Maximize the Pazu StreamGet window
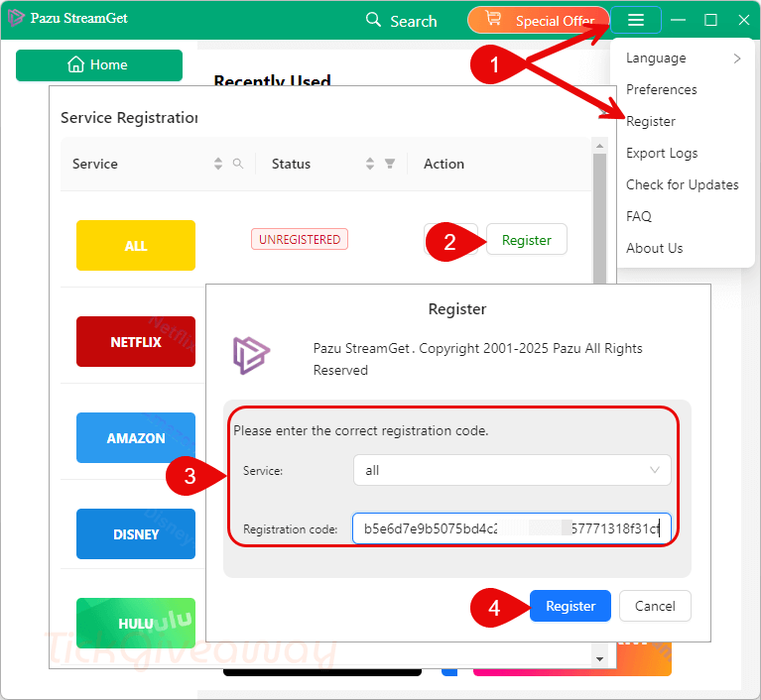 coord(711,20)
